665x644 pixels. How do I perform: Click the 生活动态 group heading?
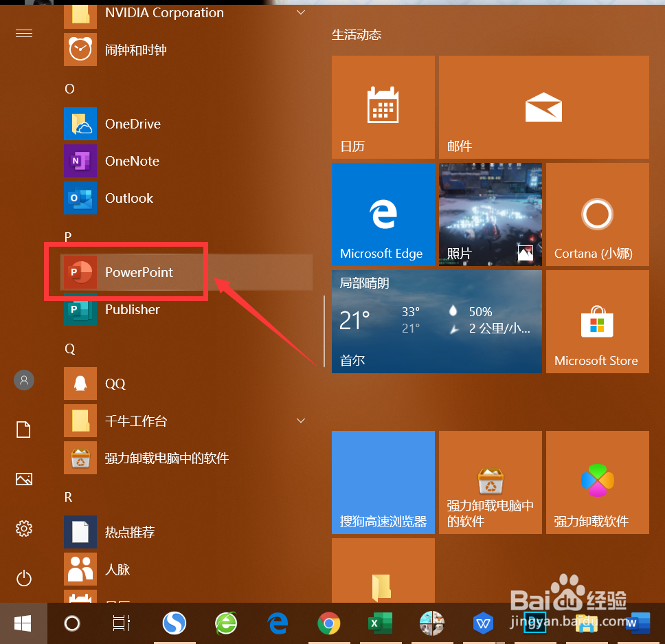point(357,34)
